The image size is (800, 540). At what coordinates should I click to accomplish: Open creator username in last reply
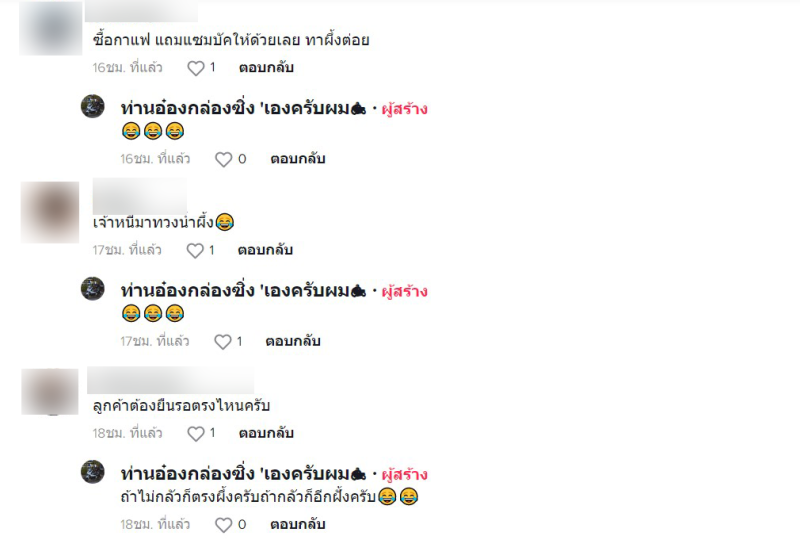click(243, 474)
